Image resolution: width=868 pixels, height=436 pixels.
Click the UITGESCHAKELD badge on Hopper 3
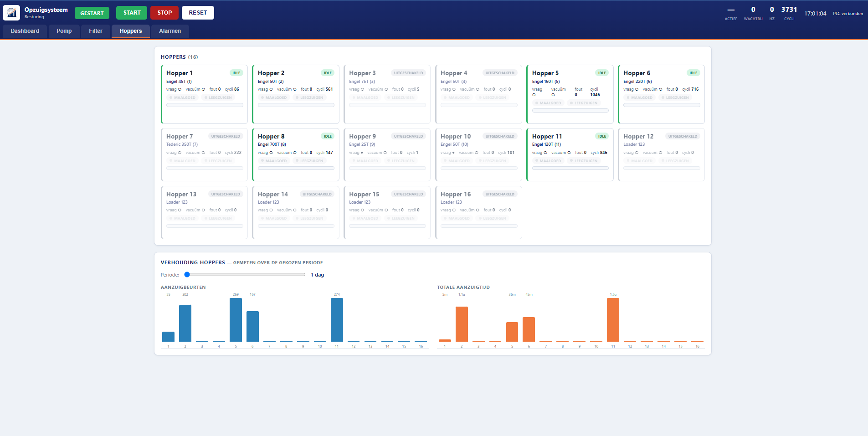[408, 73]
